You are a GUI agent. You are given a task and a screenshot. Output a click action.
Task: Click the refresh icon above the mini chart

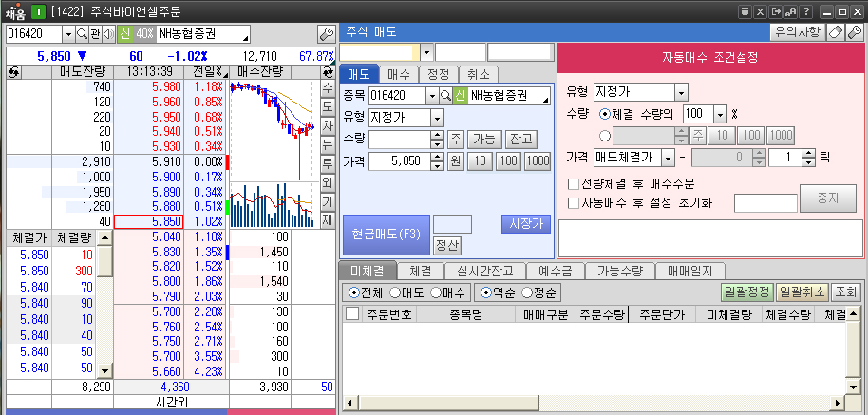click(x=328, y=72)
